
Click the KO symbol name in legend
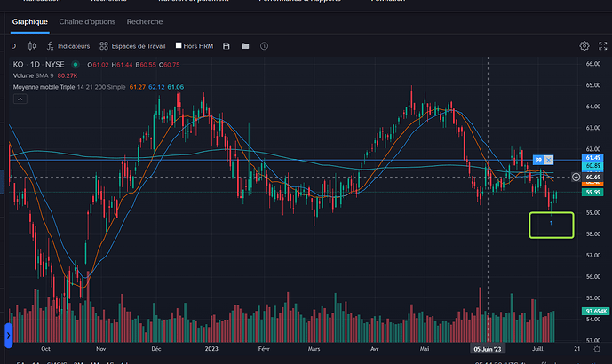click(x=18, y=65)
